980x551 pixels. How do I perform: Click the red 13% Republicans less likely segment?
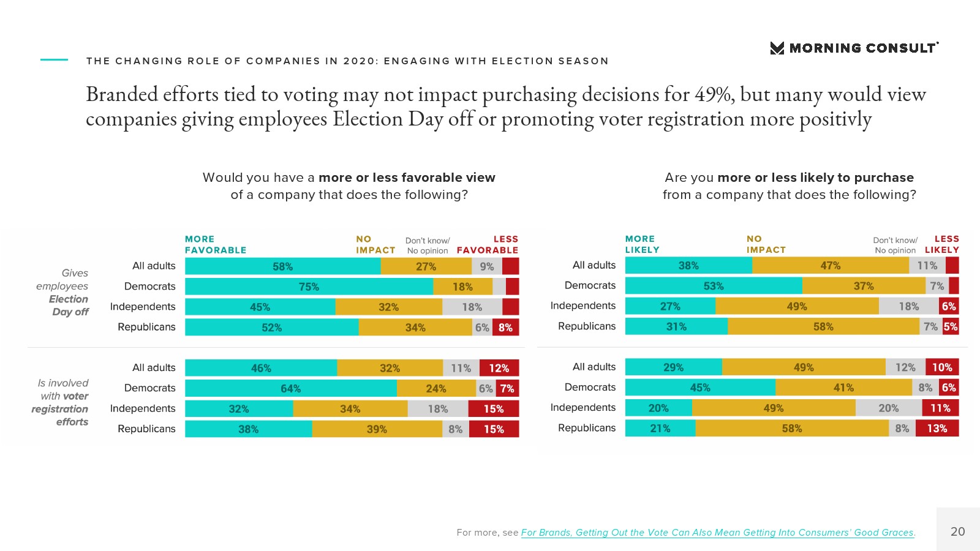point(937,429)
